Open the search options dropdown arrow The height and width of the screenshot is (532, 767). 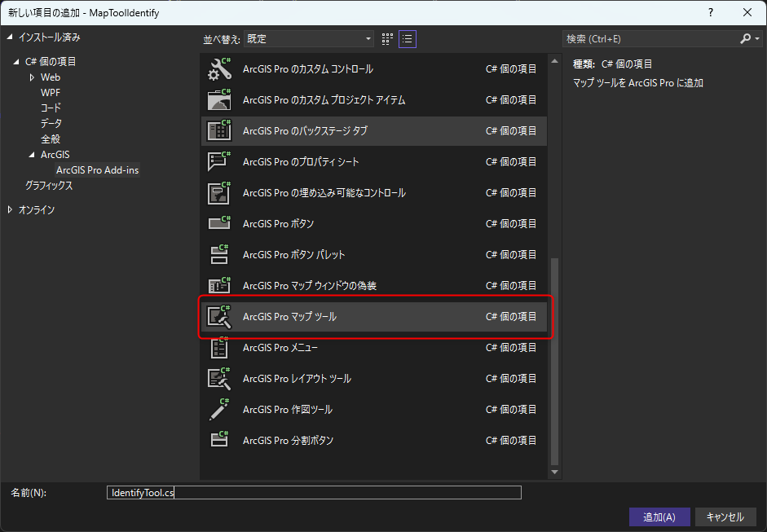click(757, 38)
